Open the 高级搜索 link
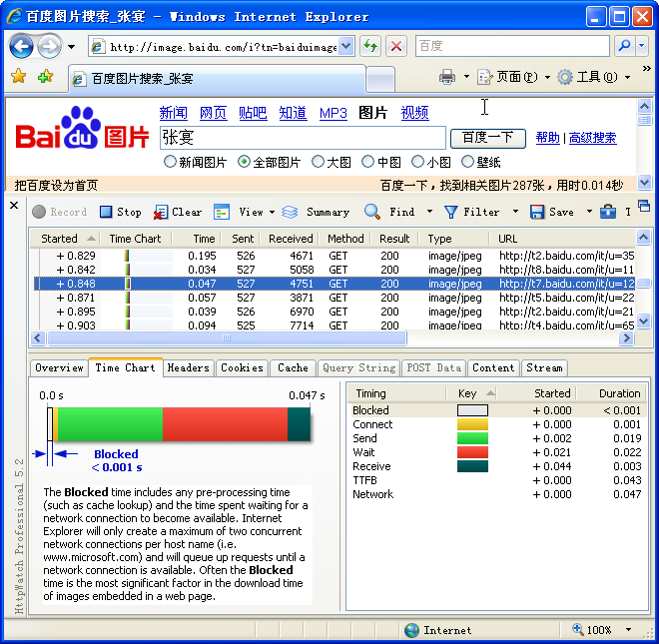The width and height of the screenshot is (659, 644). point(592,138)
